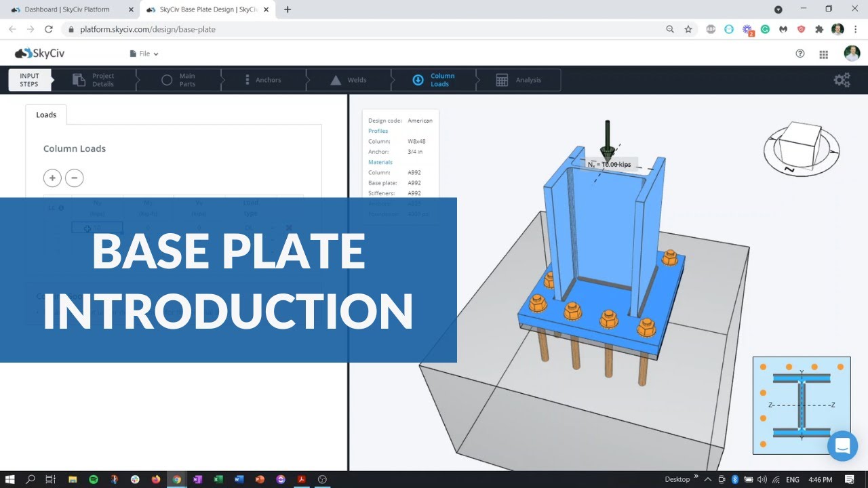Open the Chrome three-dot menu

(856, 29)
